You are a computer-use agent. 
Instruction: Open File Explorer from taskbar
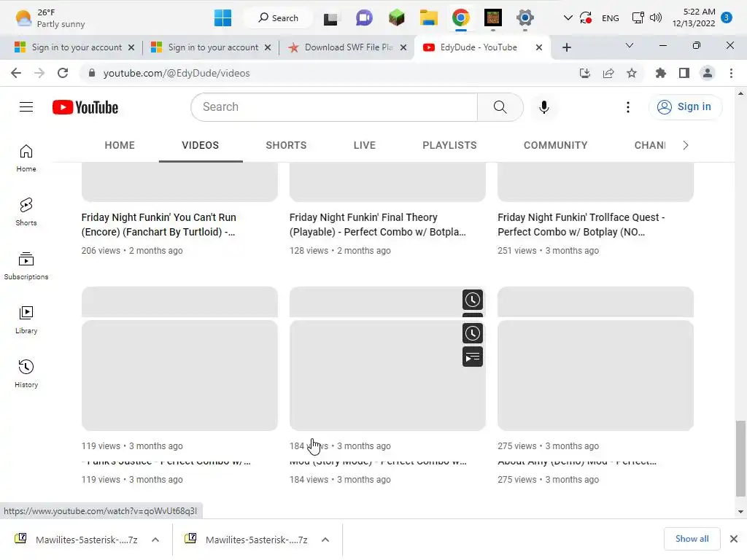pyautogui.click(x=428, y=18)
